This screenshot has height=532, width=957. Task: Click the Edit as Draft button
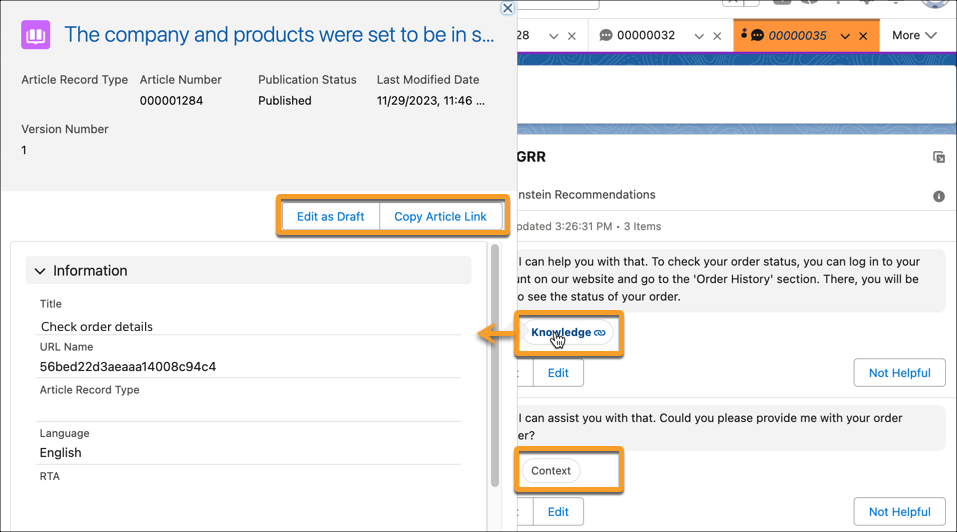pos(330,216)
